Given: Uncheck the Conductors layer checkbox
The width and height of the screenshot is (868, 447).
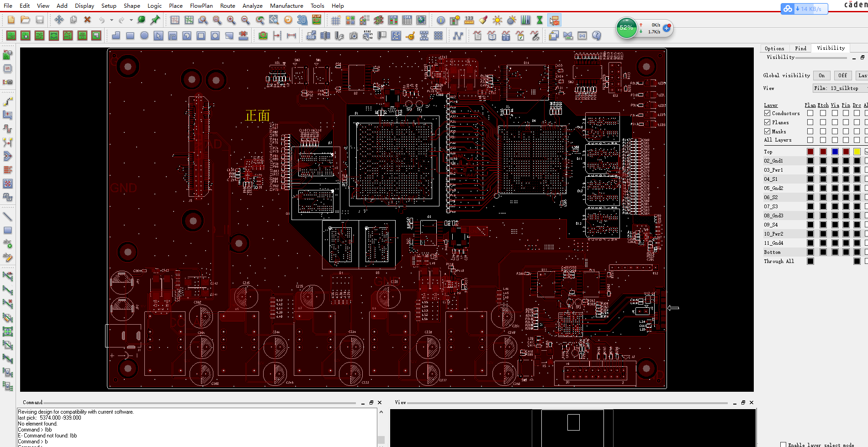Looking at the screenshot, I should coord(767,113).
